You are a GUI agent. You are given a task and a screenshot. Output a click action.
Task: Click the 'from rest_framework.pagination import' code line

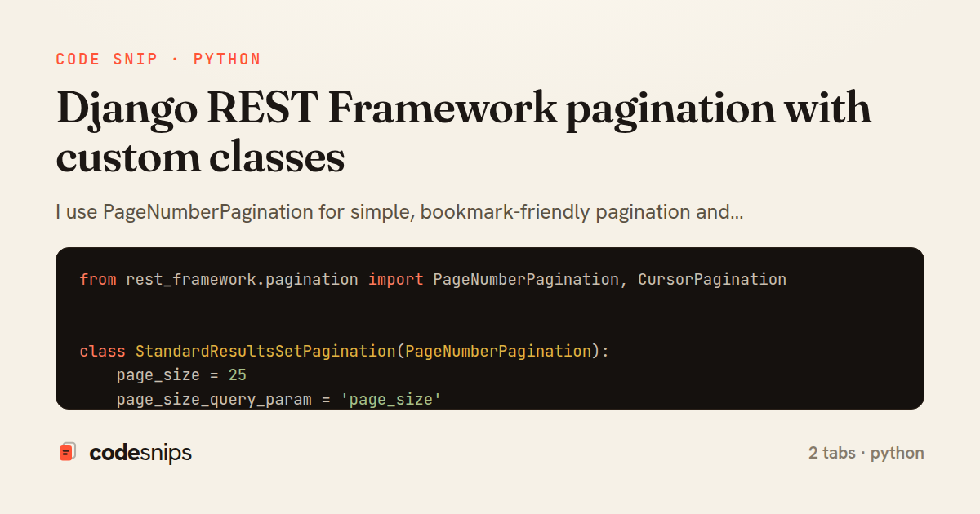tap(433, 279)
